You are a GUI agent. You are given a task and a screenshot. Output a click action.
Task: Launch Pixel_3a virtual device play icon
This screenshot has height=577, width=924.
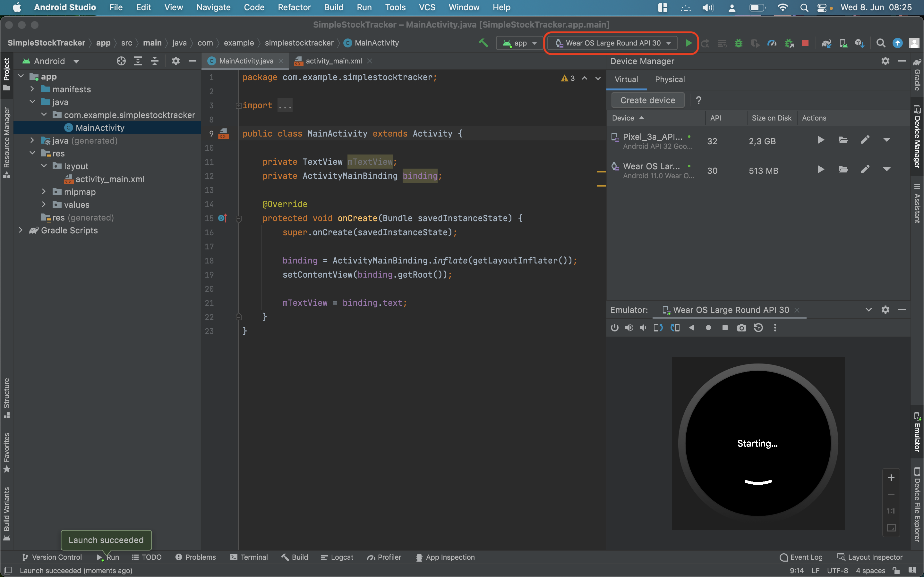[820, 140]
